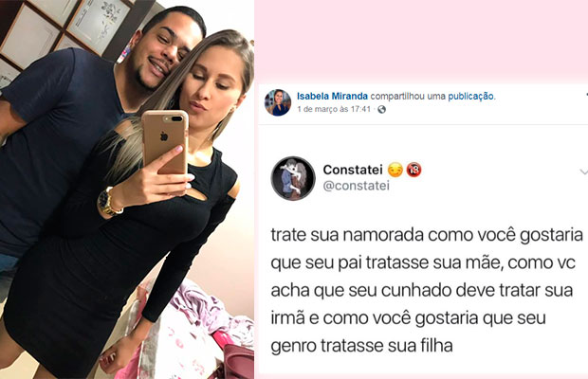Click the tweet text about 'trate sua namorada'
Screen dimensions: 588x379
tap(427, 290)
